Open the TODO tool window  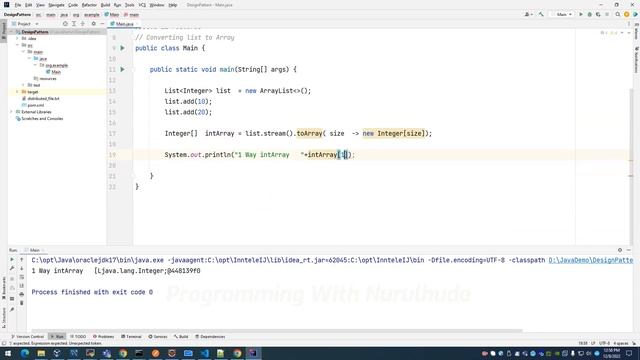point(78,337)
